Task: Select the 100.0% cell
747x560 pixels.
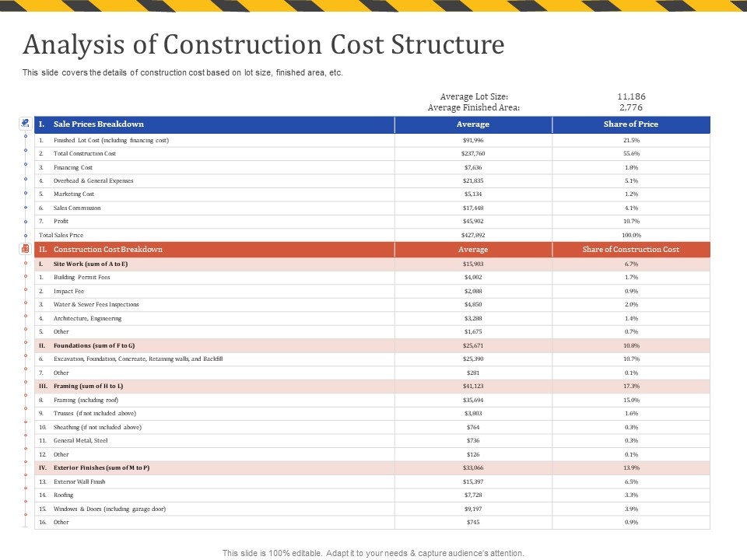Action: coord(631,235)
